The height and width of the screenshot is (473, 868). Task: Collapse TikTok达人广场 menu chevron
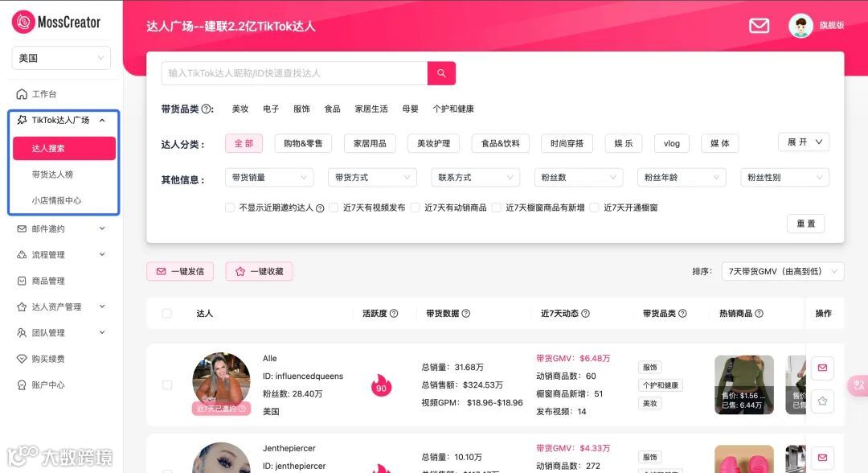[x=102, y=120]
